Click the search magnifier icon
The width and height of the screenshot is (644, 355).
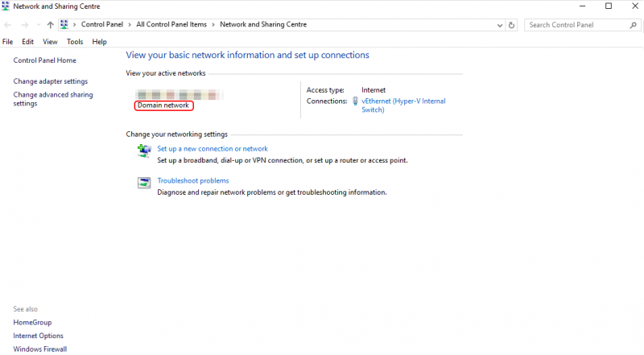pyautogui.click(x=634, y=25)
